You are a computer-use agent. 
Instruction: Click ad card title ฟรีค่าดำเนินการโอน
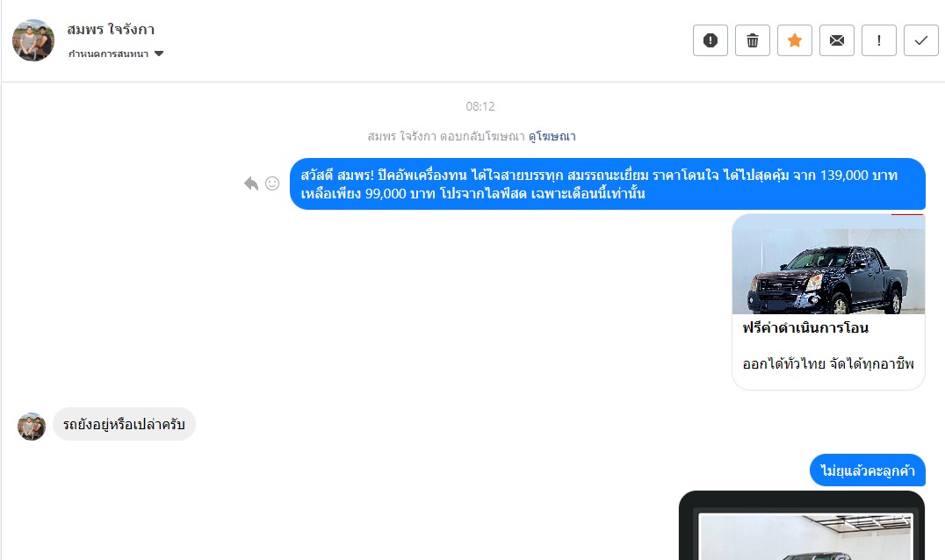(805, 328)
